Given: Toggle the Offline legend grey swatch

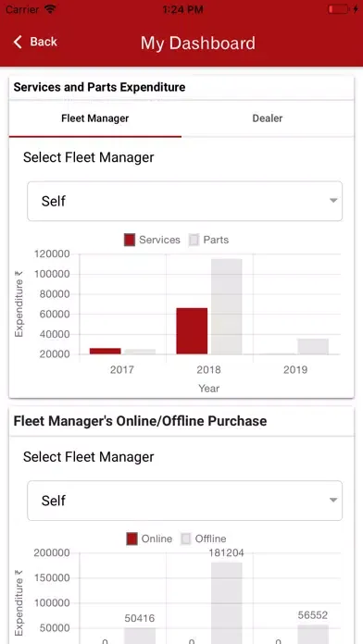Looking at the screenshot, I should click(186, 539).
